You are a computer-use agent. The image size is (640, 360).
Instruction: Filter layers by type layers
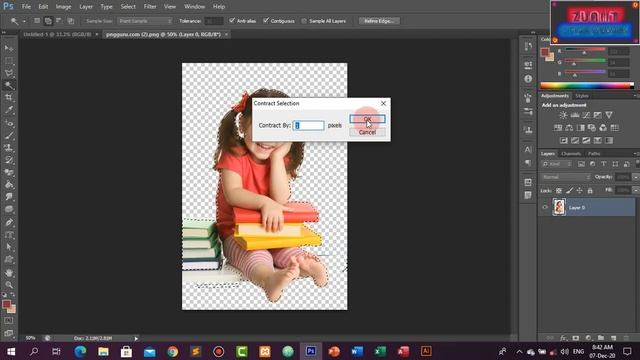click(604, 164)
